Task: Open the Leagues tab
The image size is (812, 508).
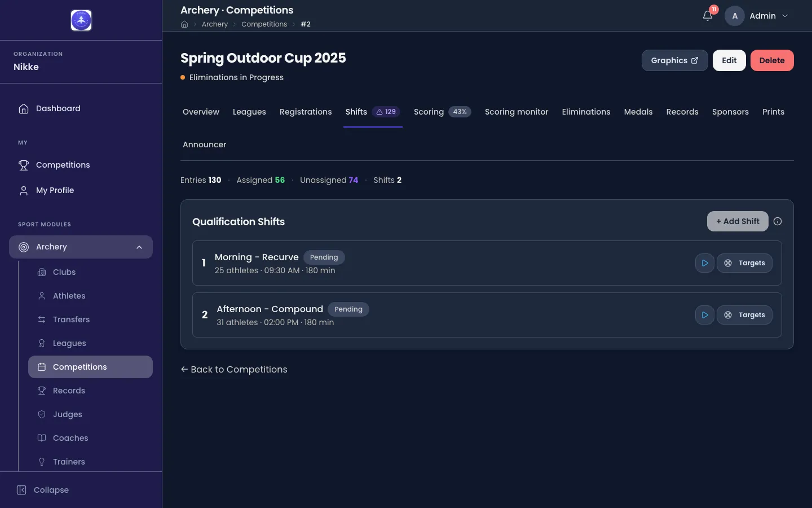Action: (x=249, y=112)
